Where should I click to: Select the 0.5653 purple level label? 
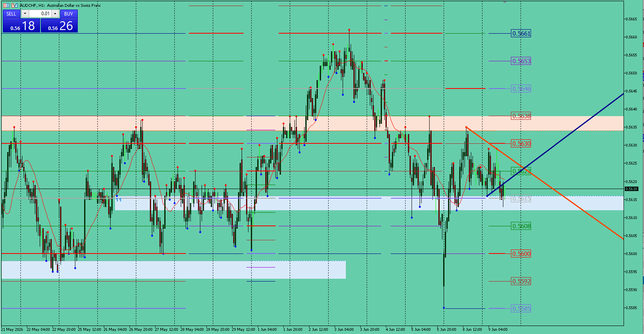521,61
